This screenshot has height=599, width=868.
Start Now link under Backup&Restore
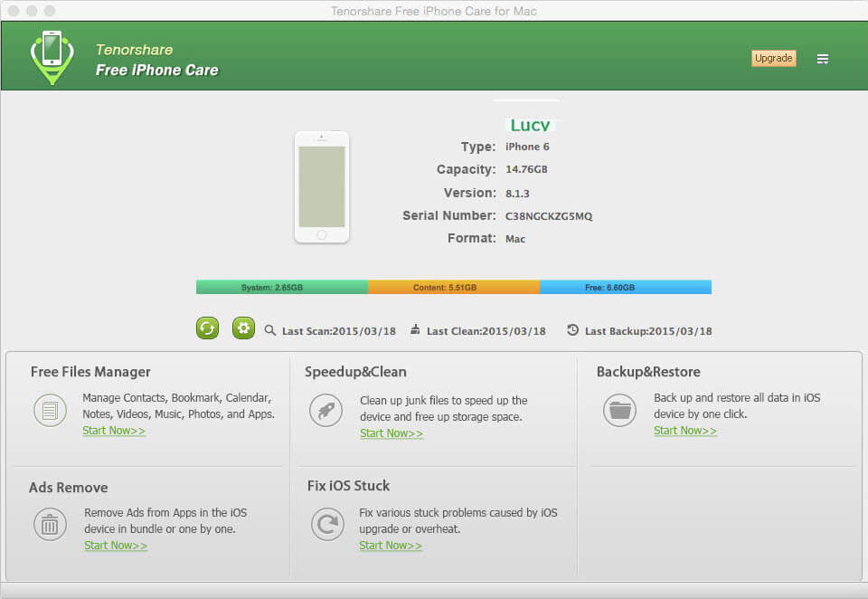pos(685,431)
